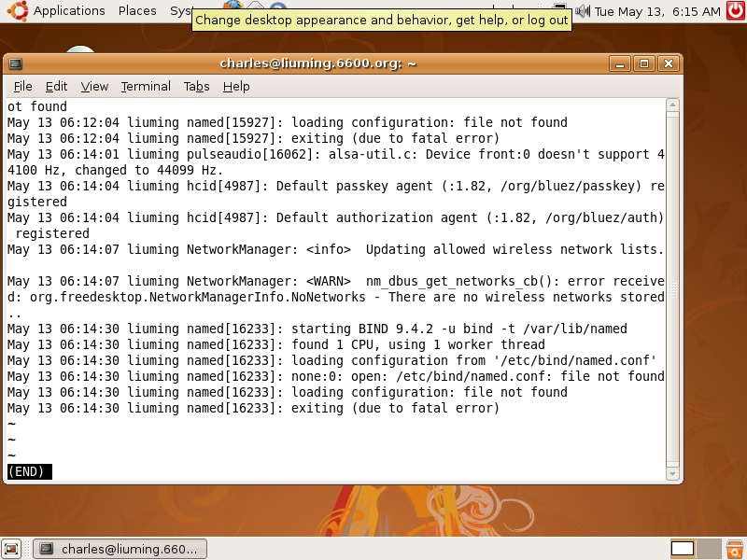747x560 pixels.
Task: Maximize the terminal window
Action: [644, 63]
